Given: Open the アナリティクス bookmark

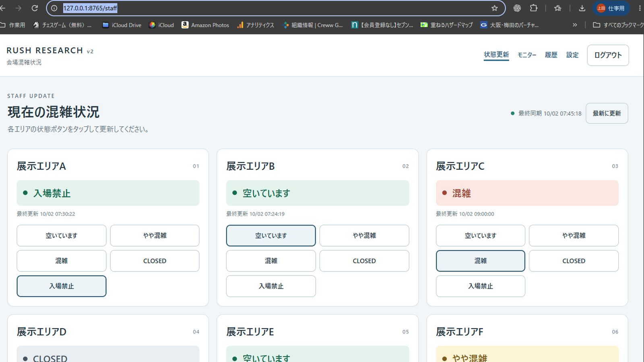Looking at the screenshot, I should (256, 25).
